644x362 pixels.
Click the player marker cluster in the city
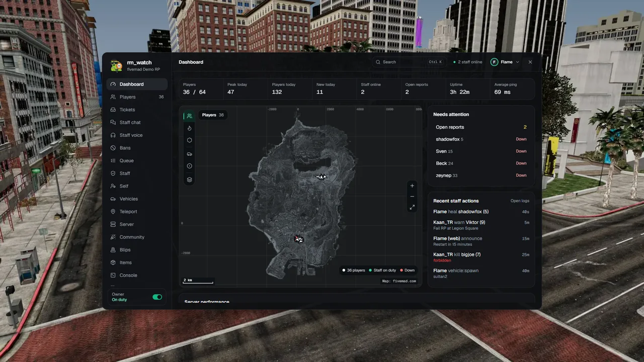[x=299, y=239]
